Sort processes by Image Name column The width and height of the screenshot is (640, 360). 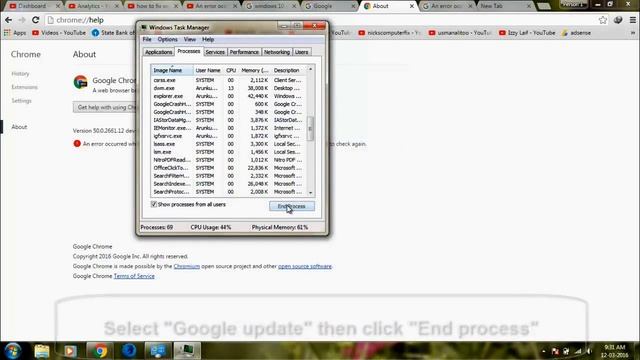(172, 70)
